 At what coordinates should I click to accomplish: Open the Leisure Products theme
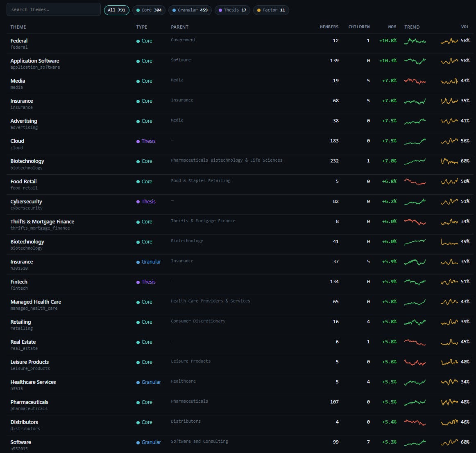pyautogui.click(x=29, y=362)
